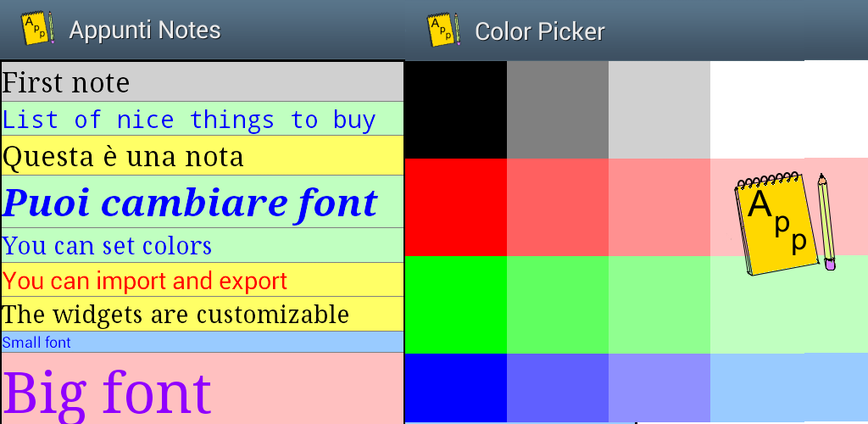Click the "Color Picker" title text
This screenshot has width=868, height=424.
(540, 31)
